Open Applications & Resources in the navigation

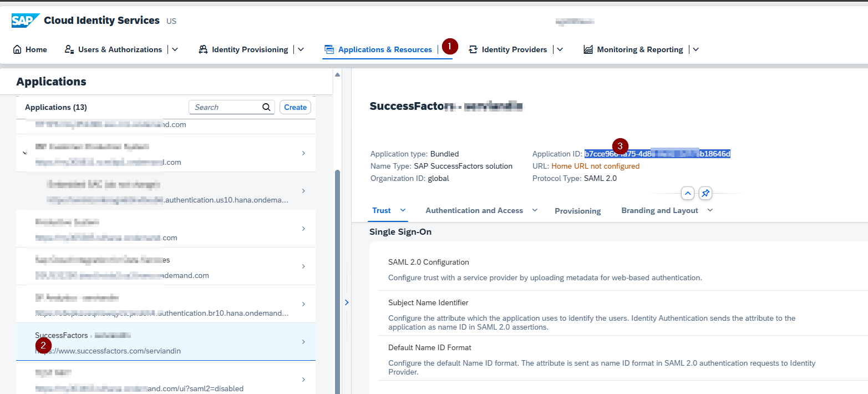point(378,49)
